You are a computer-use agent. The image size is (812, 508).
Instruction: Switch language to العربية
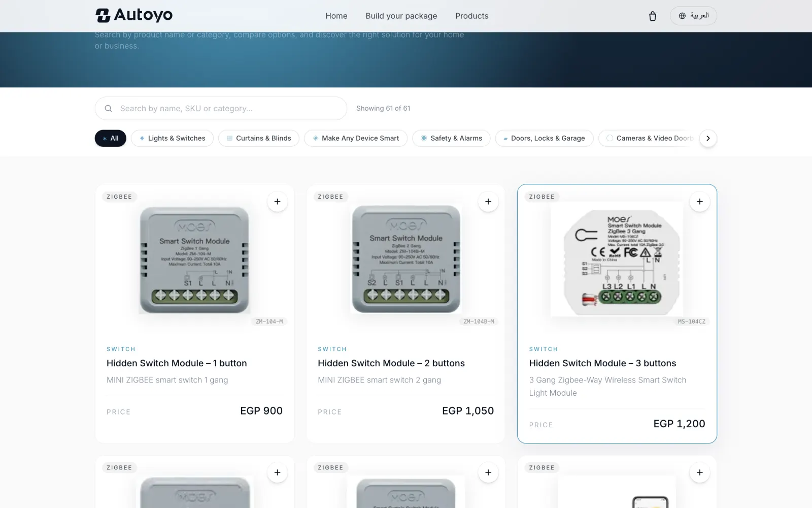(x=693, y=16)
